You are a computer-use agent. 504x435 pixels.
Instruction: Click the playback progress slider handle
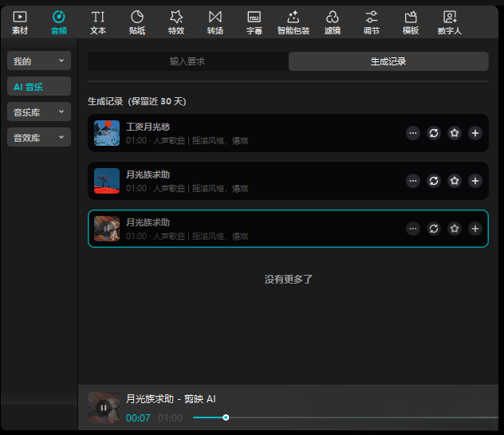click(226, 417)
